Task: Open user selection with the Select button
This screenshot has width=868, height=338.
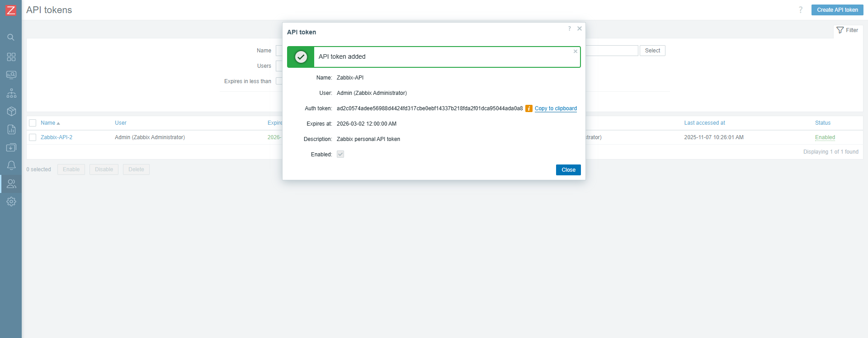Action: pos(652,51)
